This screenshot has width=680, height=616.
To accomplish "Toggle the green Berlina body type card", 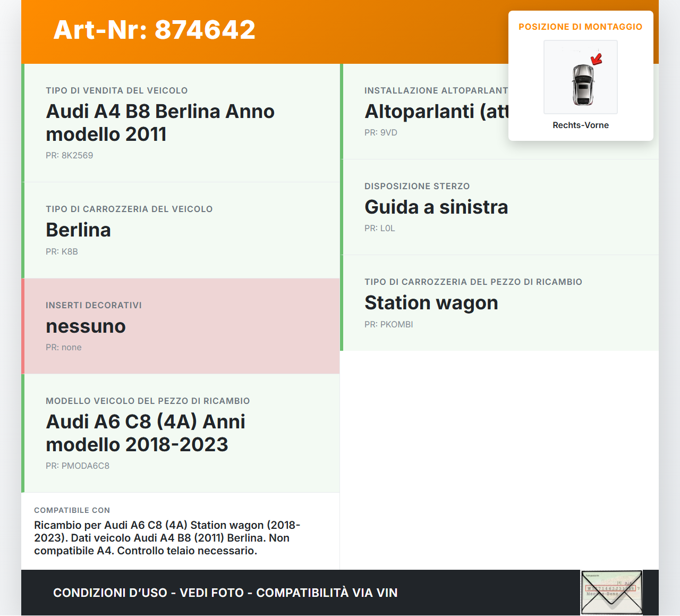I will point(181,230).
